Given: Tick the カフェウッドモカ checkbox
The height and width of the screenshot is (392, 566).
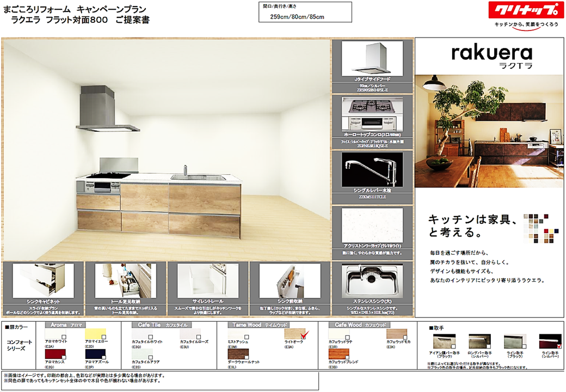Looking at the screenshot, I should tap(405, 337).
